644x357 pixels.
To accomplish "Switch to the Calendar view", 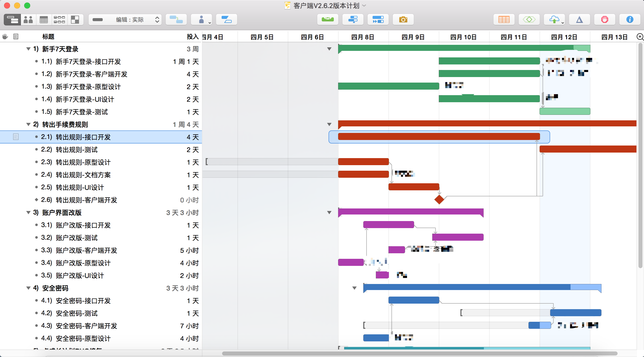I will [x=44, y=19].
